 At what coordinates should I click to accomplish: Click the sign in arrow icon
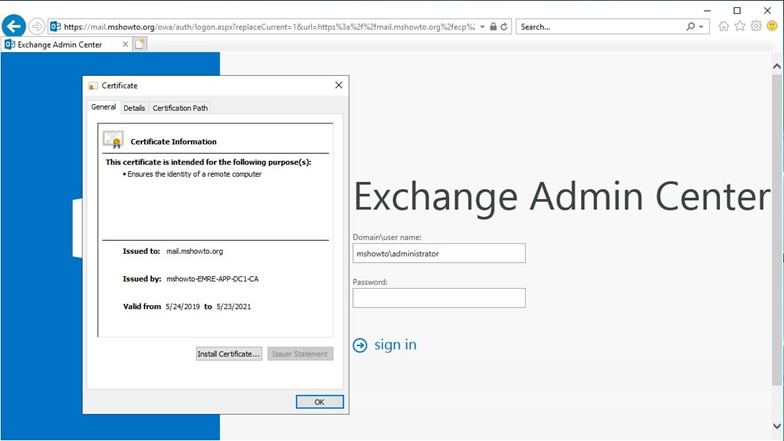click(360, 345)
